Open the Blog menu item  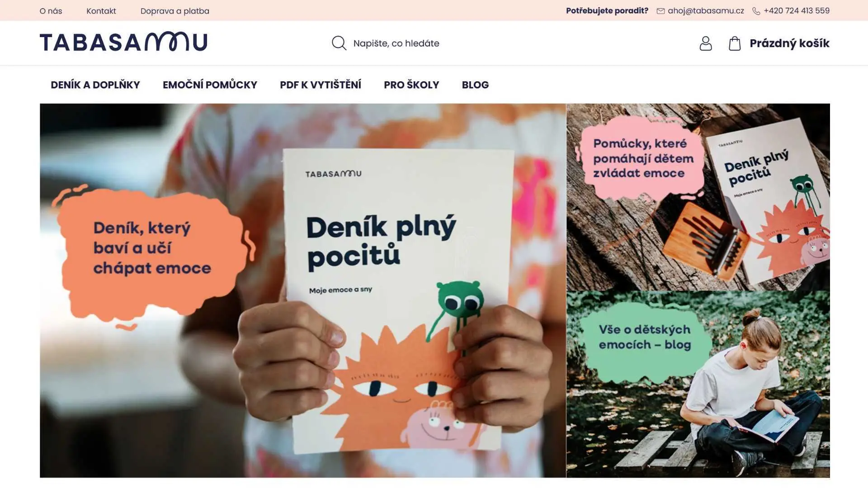tap(475, 85)
